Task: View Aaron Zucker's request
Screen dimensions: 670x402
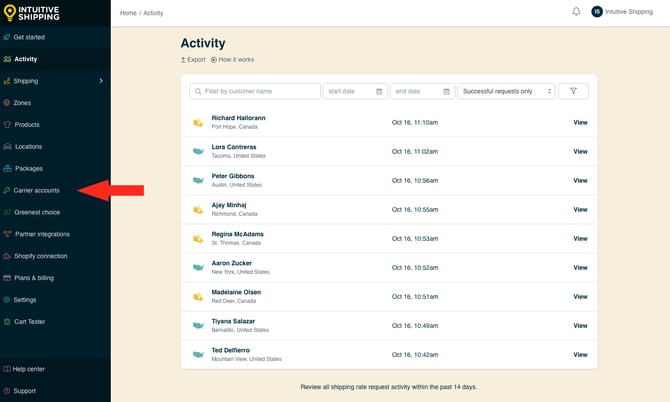Action: (x=580, y=267)
